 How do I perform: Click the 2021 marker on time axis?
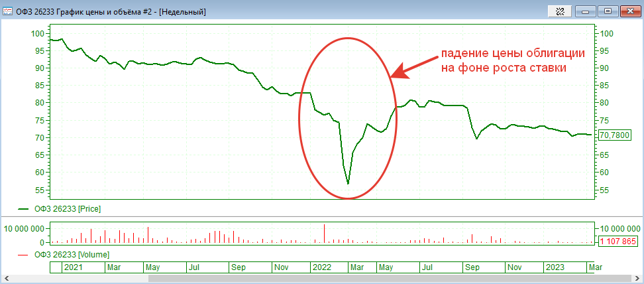click(x=73, y=267)
